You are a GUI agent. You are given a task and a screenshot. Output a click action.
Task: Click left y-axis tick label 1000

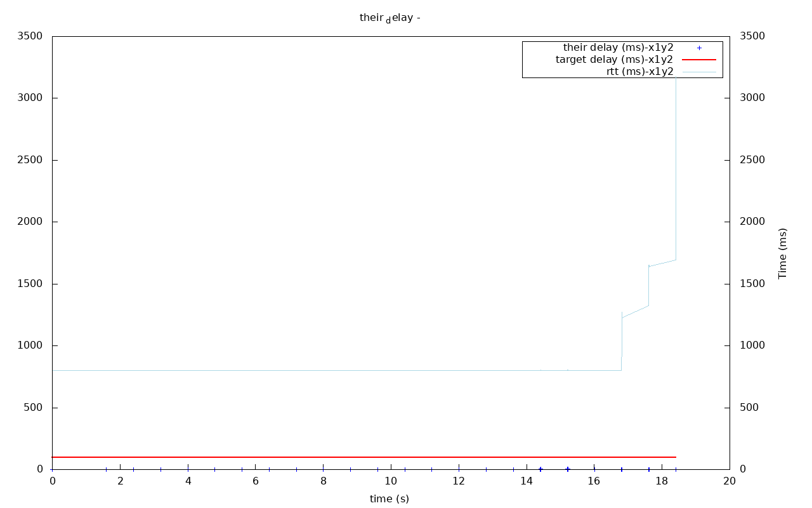pos(30,345)
